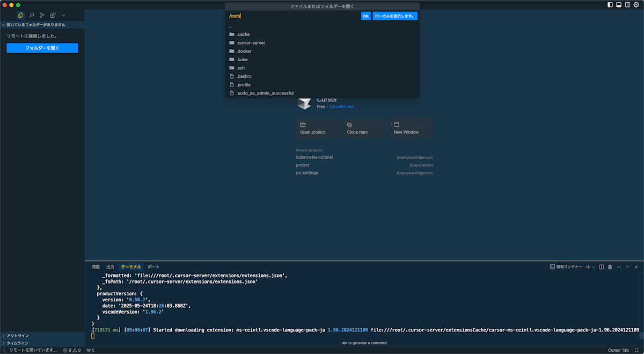Click the file icon beside .bashrc
This screenshot has width=644, height=354.
232,76
